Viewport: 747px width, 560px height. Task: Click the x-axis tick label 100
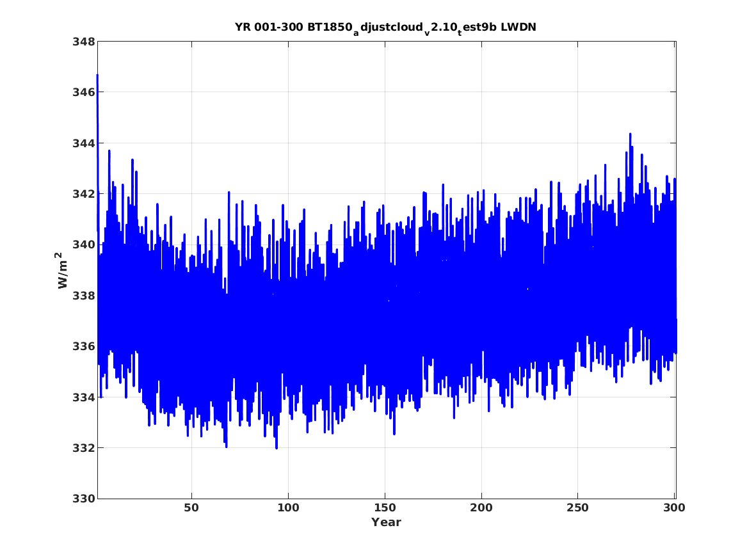tap(288, 508)
